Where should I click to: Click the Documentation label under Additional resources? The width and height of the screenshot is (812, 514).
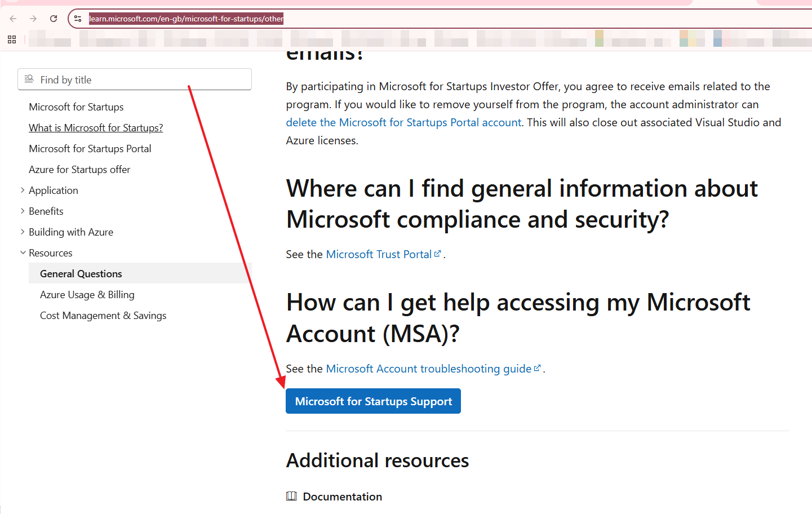(343, 497)
